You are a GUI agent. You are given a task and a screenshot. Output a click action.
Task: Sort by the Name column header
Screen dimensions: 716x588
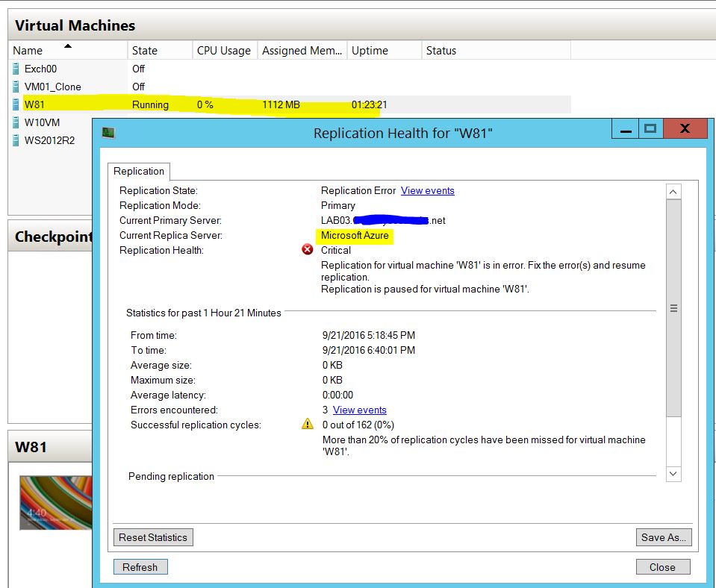pyautogui.click(x=67, y=51)
